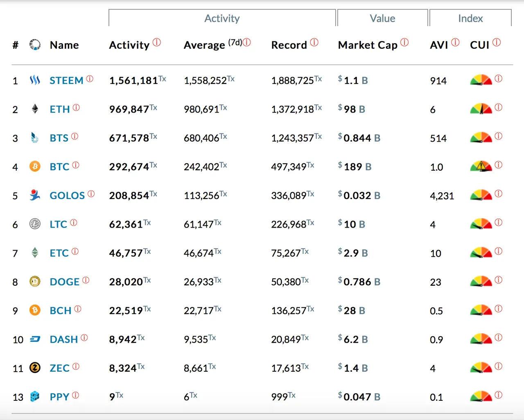Open the DOGE coin link
The height and width of the screenshot is (420, 524).
point(65,282)
